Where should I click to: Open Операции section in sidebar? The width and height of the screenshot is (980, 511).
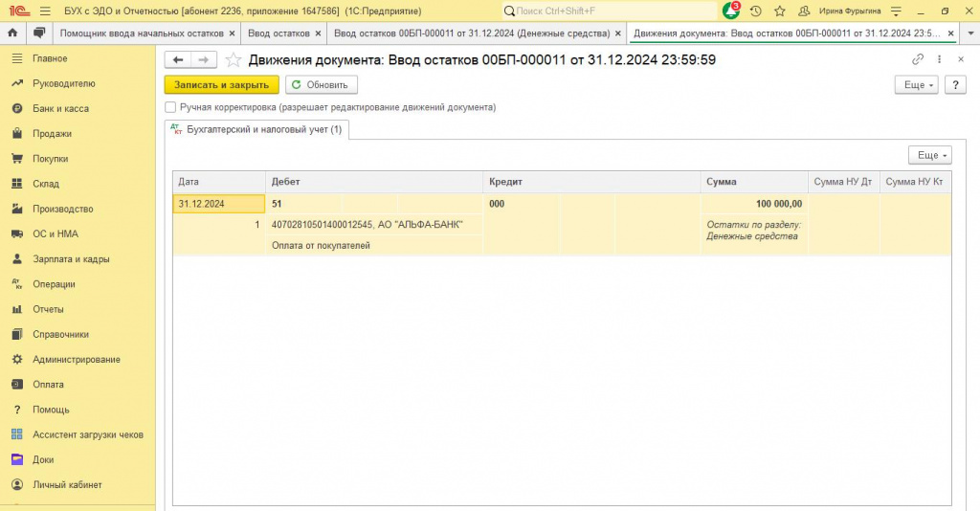tap(54, 283)
